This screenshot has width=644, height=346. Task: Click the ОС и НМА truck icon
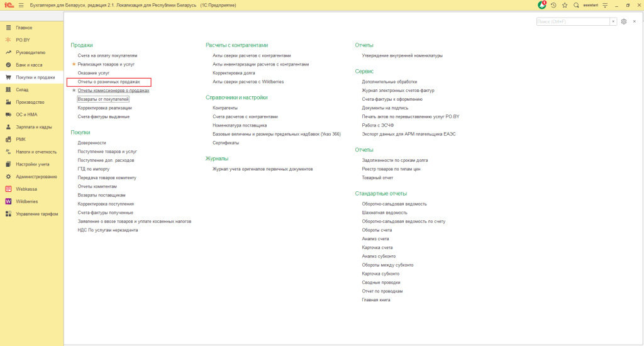[8, 114]
